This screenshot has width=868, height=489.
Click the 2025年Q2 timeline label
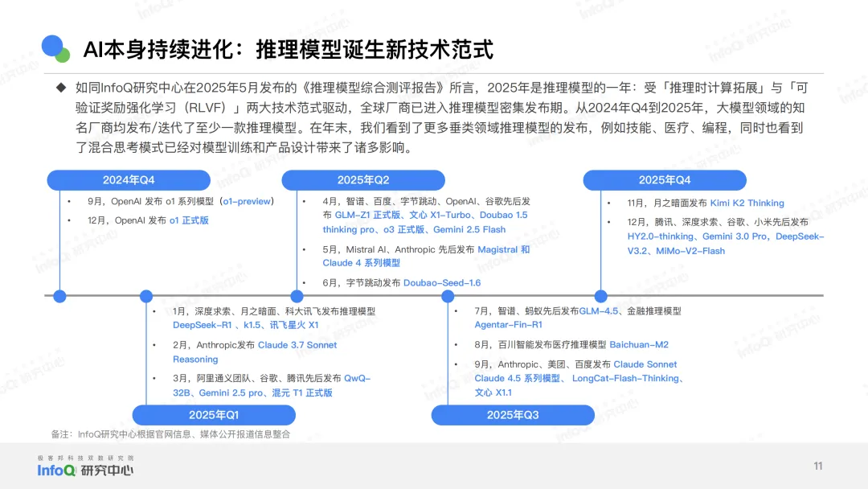click(x=363, y=180)
